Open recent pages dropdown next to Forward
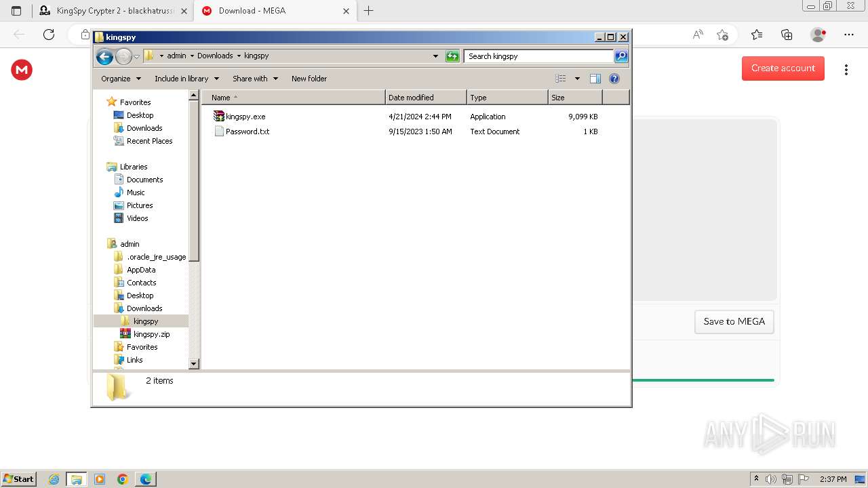The height and width of the screenshot is (488, 868). (x=136, y=56)
